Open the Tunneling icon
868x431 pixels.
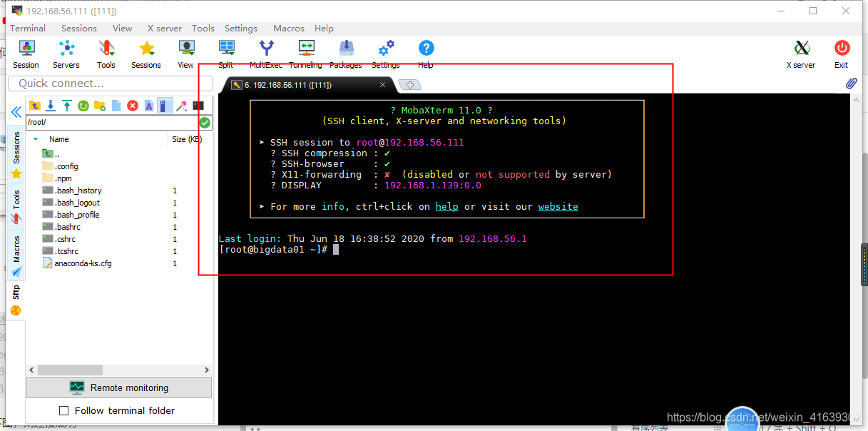point(306,54)
